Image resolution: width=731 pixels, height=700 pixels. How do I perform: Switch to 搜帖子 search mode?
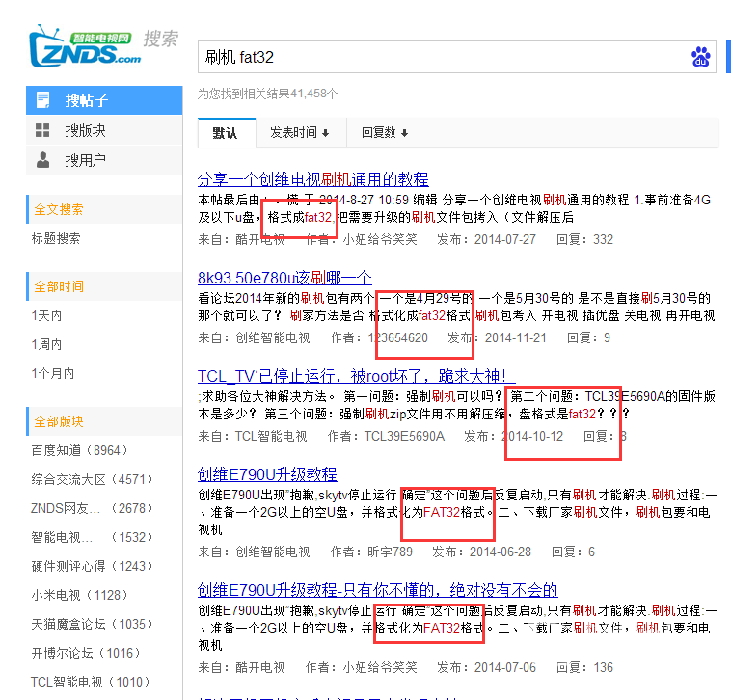(104, 100)
